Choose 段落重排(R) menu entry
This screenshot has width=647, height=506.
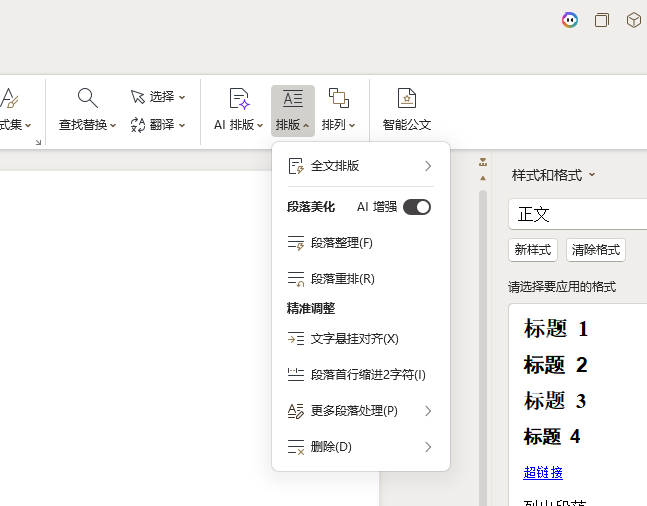(x=360, y=279)
